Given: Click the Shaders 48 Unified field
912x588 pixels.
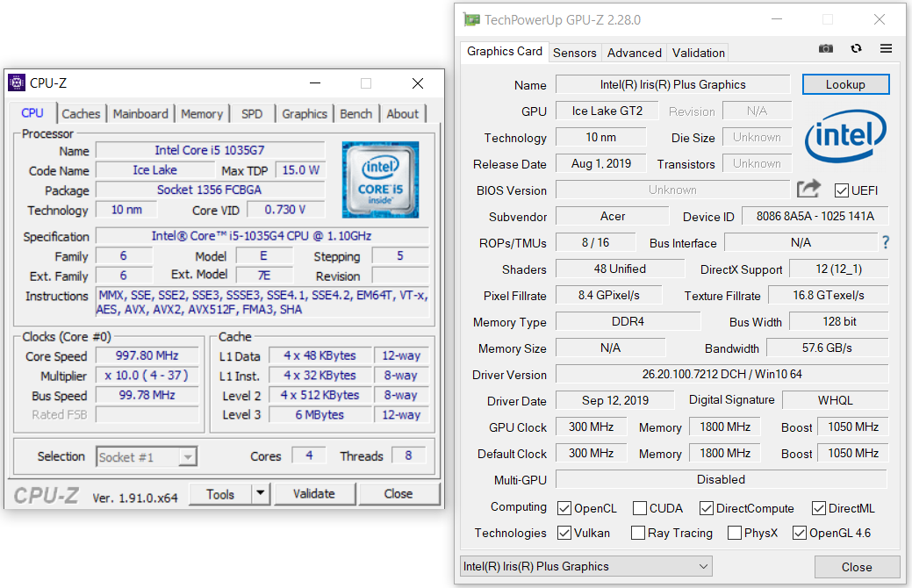Looking at the screenshot, I should point(620,269).
